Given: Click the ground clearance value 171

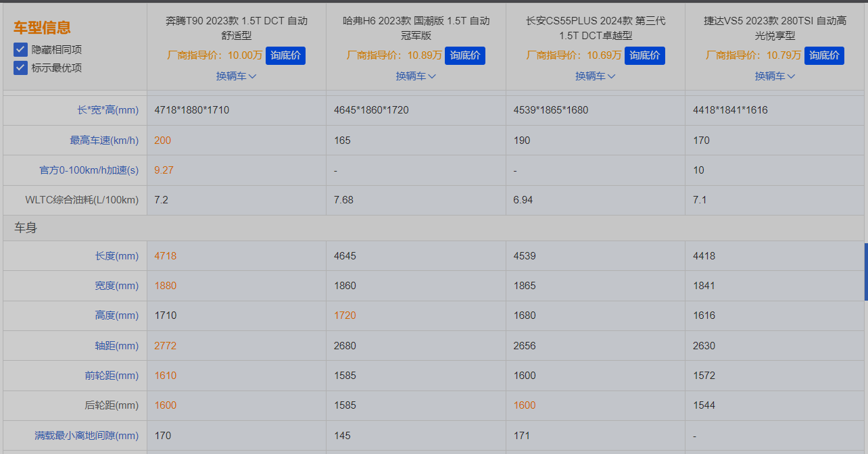Looking at the screenshot, I should point(522,436).
